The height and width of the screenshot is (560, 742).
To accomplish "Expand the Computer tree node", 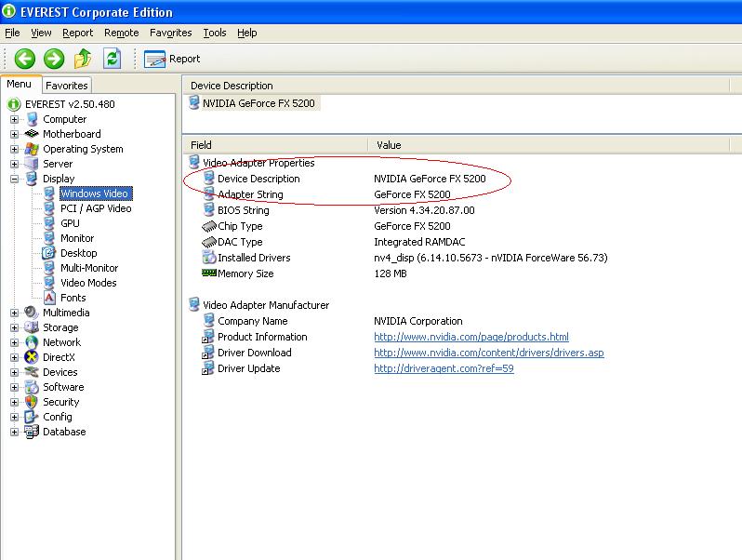I will [x=14, y=119].
